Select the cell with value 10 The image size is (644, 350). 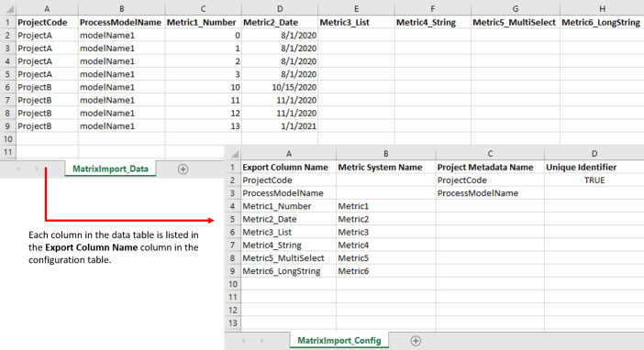[x=203, y=87]
